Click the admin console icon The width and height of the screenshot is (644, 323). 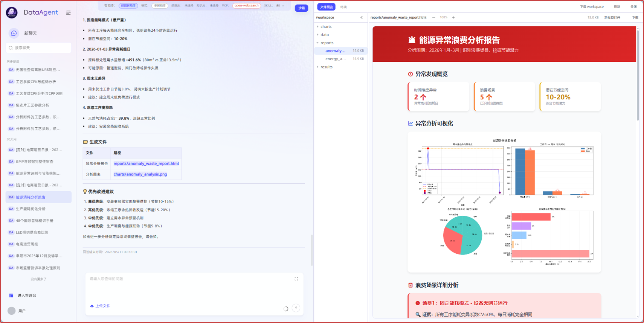click(11, 296)
